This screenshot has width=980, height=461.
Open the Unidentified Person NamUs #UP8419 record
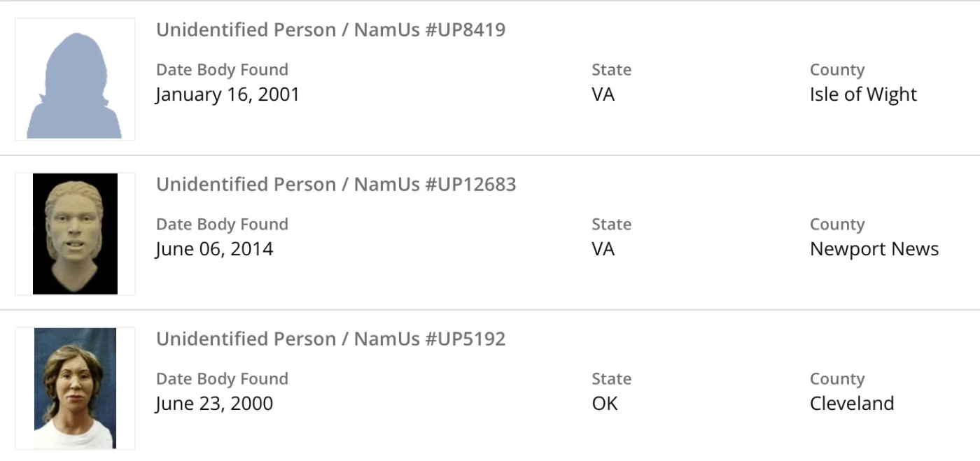(330, 30)
